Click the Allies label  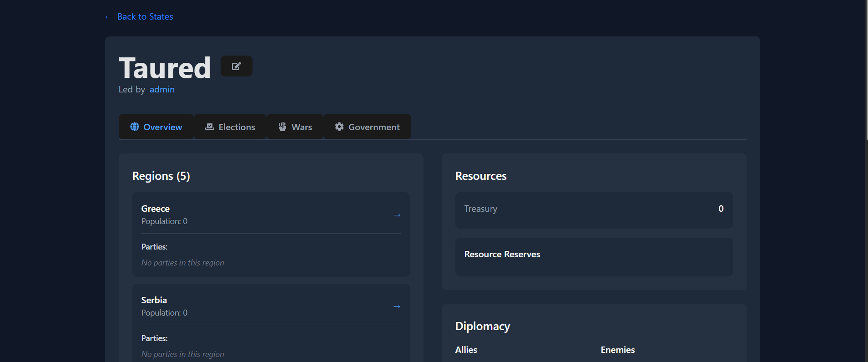click(466, 350)
